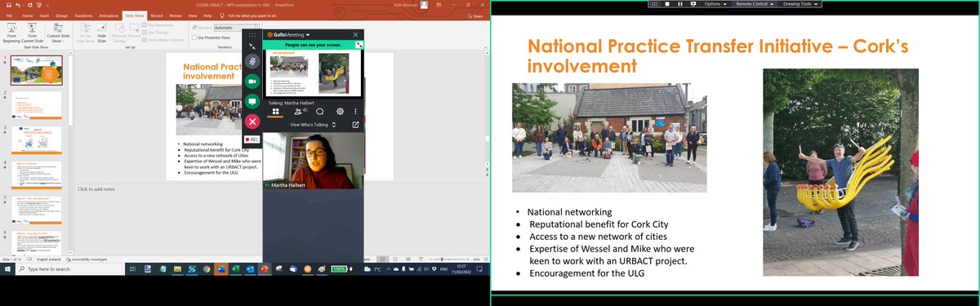Viewport: 980px width, 306px height.
Task: Open the Options dropdown in sharing toolbar
Action: click(x=715, y=3)
